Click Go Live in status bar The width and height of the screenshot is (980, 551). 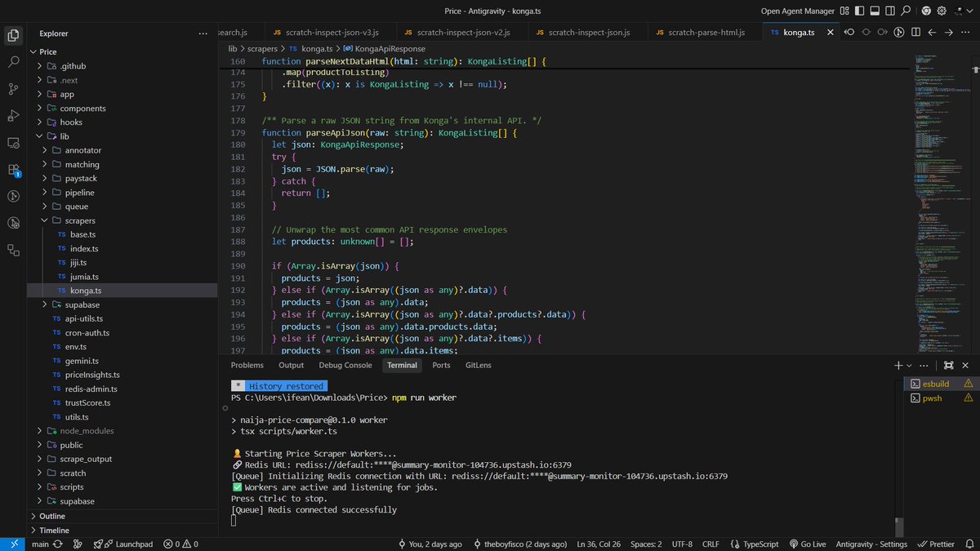click(x=806, y=544)
